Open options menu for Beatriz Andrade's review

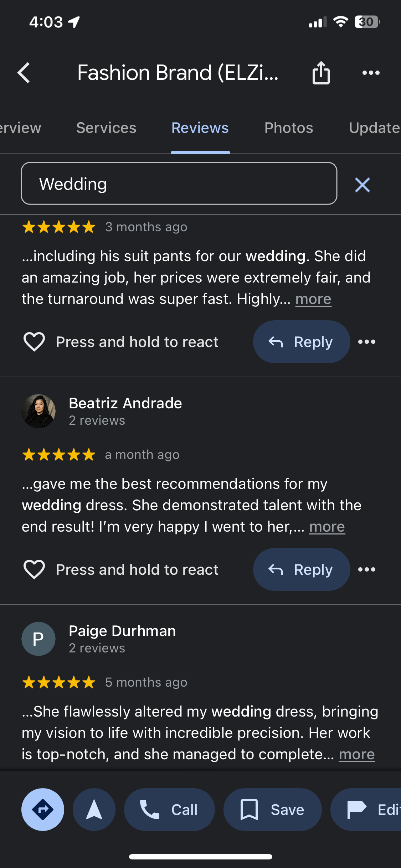pos(367,569)
